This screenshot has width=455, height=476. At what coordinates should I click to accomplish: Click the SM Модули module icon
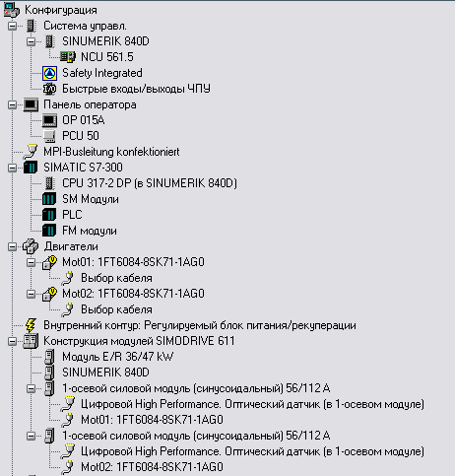point(49,199)
